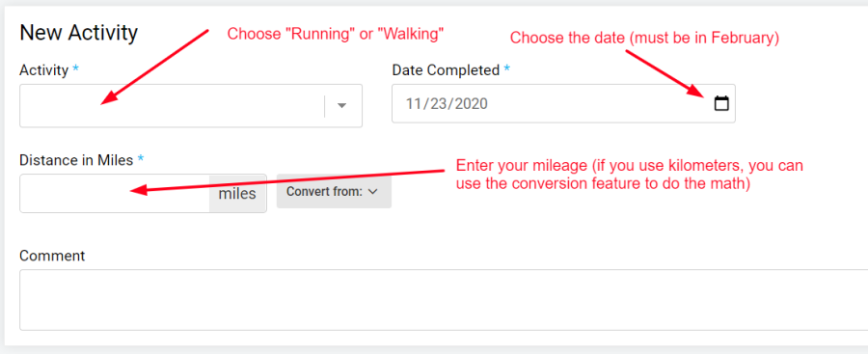Select the month segment 11 in date

coord(414,103)
